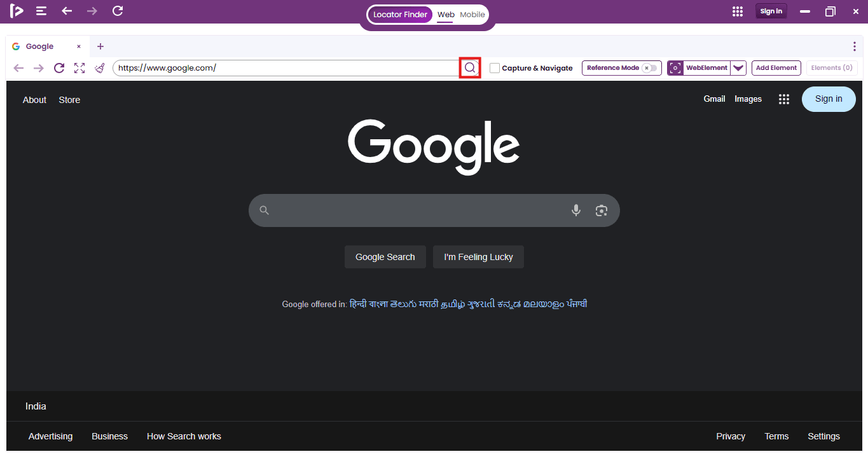Click the search box magnifier icon

tap(265, 210)
